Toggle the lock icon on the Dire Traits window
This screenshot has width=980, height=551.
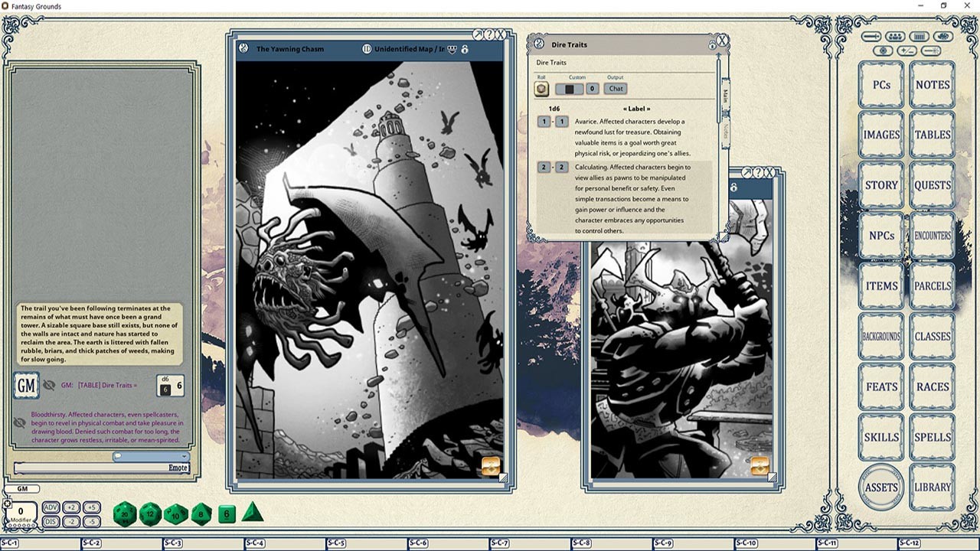click(x=712, y=44)
